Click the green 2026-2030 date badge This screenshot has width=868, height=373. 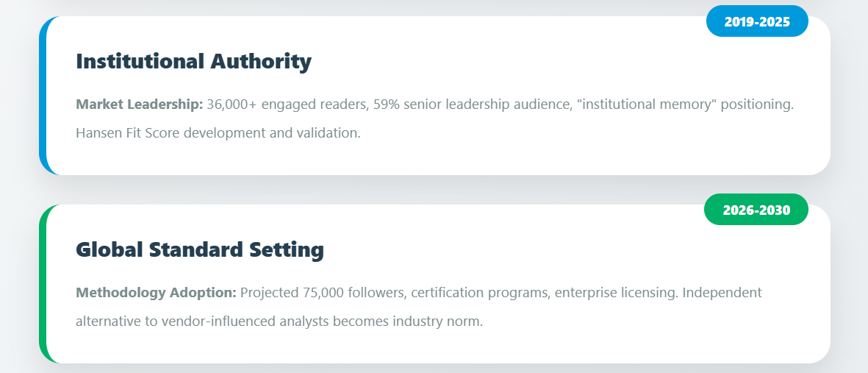[756, 210]
